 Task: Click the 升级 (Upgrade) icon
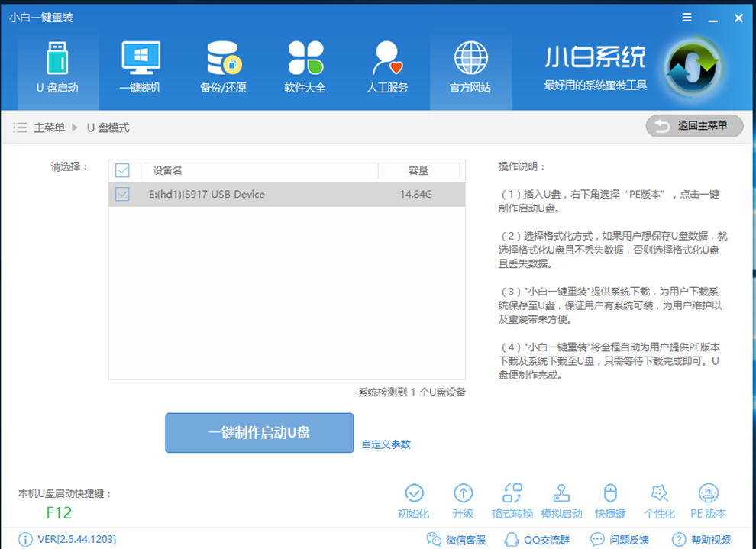coord(464,493)
